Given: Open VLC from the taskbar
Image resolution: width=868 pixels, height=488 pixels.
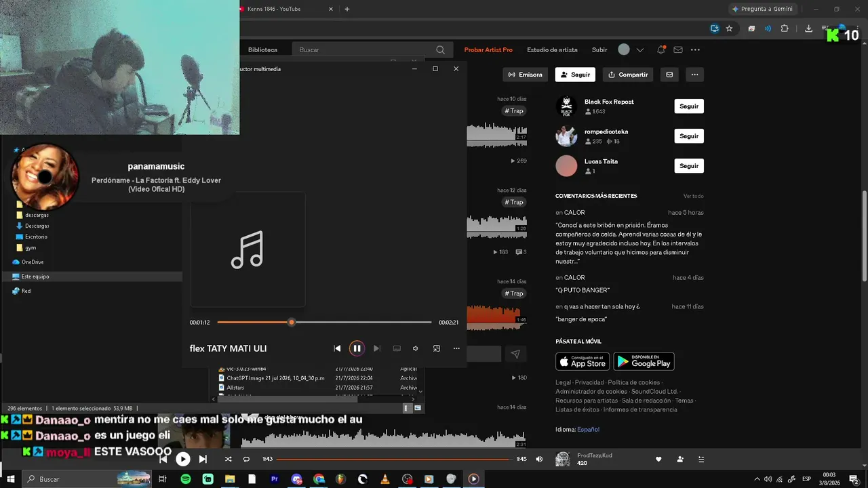Looking at the screenshot, I should point(385,479).
